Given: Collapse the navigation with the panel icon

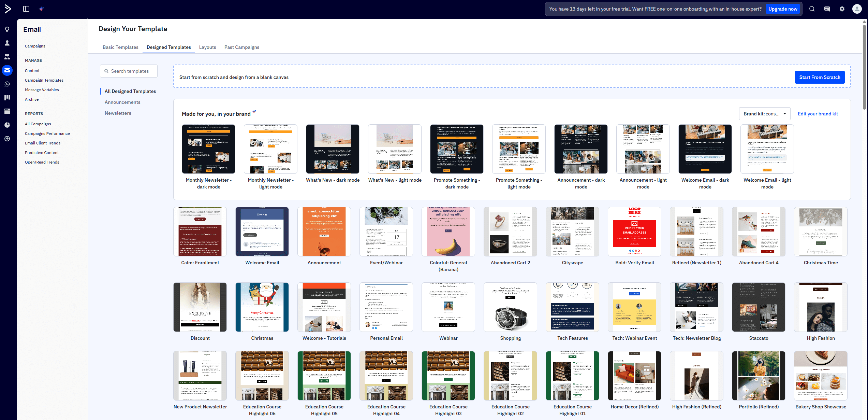Looking at the screenshot, I should (26, 9).
